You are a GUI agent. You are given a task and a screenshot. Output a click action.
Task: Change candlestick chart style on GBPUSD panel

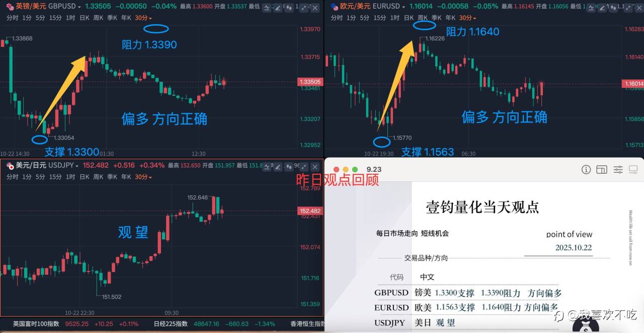point(289,8)
